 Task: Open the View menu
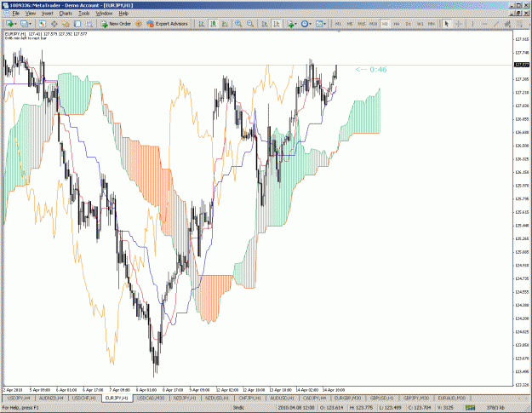(30, 14)
